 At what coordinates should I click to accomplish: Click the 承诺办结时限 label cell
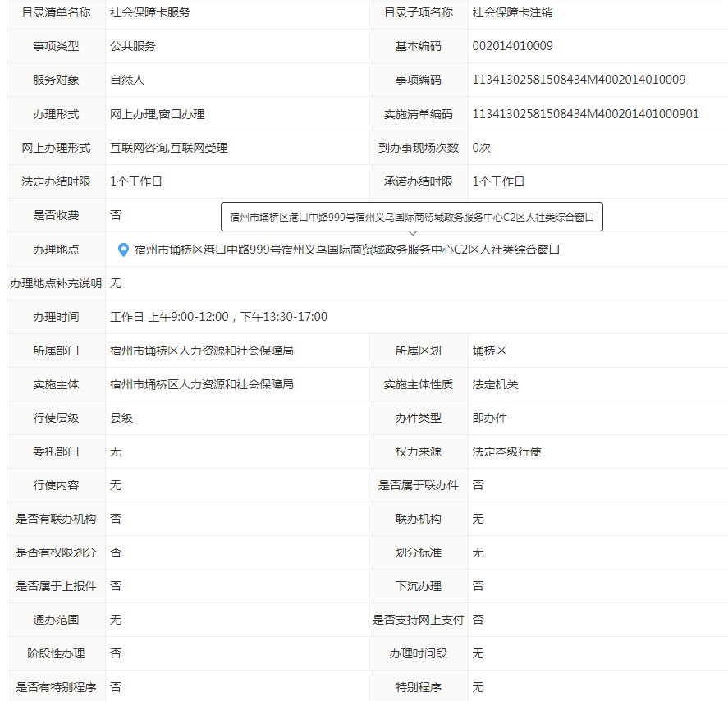pyautogui.click(x=418, y=181)
